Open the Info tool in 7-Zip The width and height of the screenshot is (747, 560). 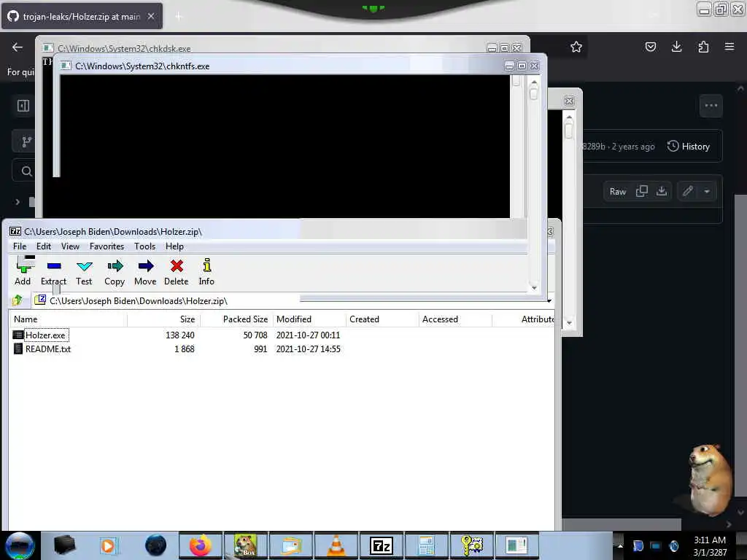point(206,271)
